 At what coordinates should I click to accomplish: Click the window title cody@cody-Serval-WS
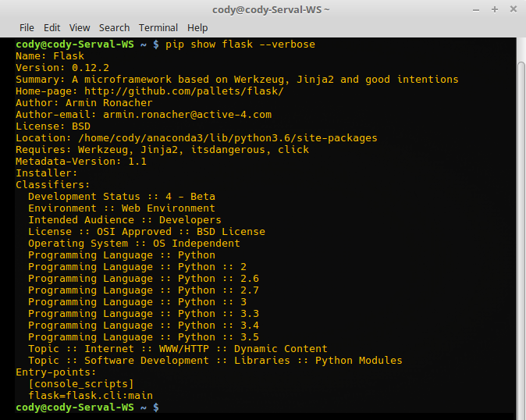271,10
